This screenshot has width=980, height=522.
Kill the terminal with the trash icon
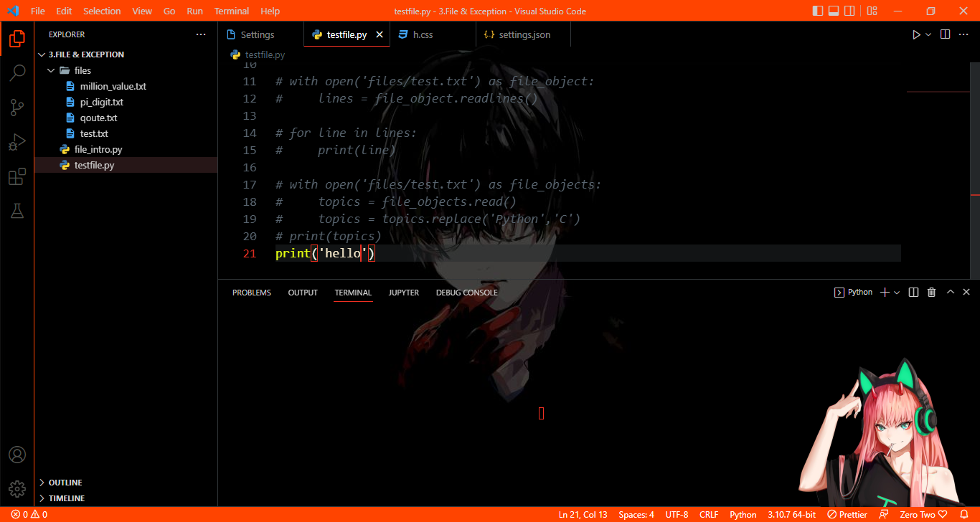click(931, 292)
